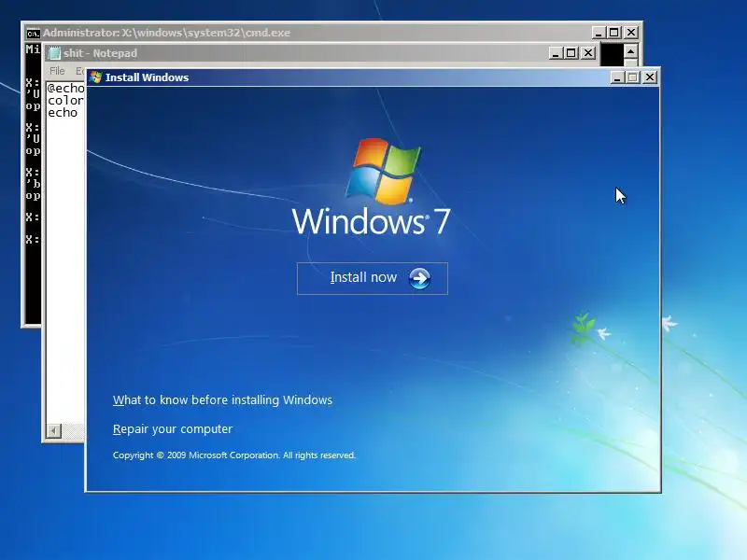Minimize the Notepad window
This screenshot has width=747, height=560.
point(556,53)
